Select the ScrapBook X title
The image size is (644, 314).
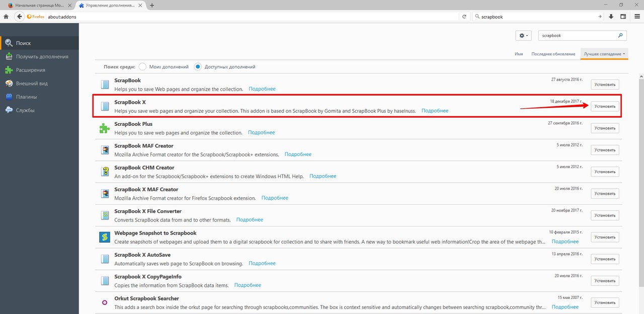[130, 102]
